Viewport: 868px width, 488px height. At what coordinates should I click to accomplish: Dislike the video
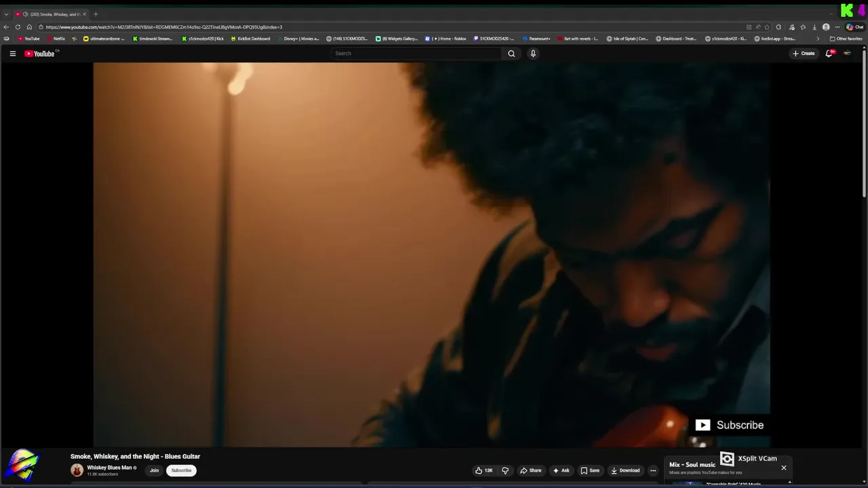coord(505,470)
